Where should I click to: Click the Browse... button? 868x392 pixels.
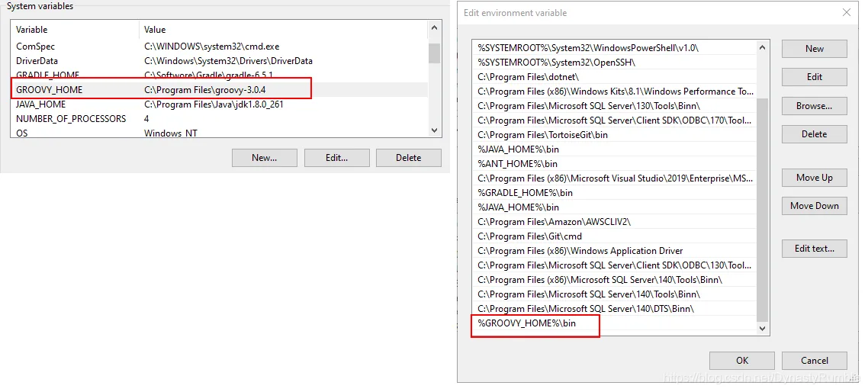[x=815, y=106]
